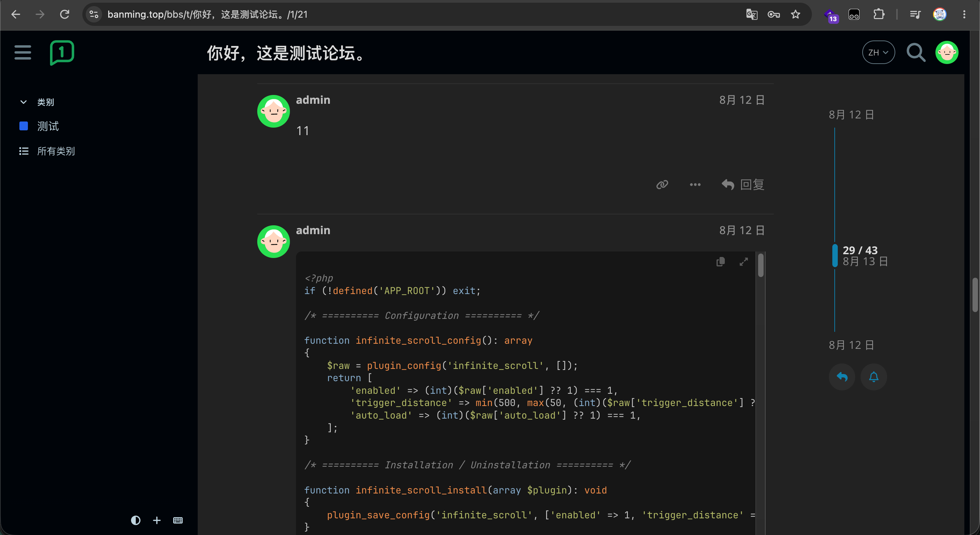Jump to top date on timeline
Viewport: 980px width, 535px height.
tap(851, 115)
